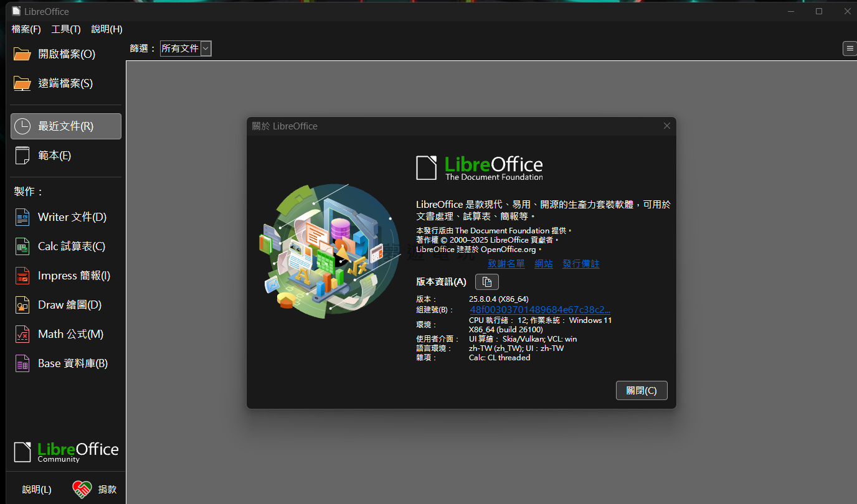Click the 範本 template icon
This screenshot has width=857, height=504.
22,156
